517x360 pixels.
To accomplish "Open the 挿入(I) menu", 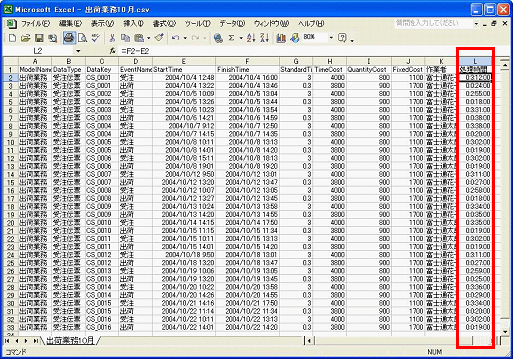I will pos(134,24).
